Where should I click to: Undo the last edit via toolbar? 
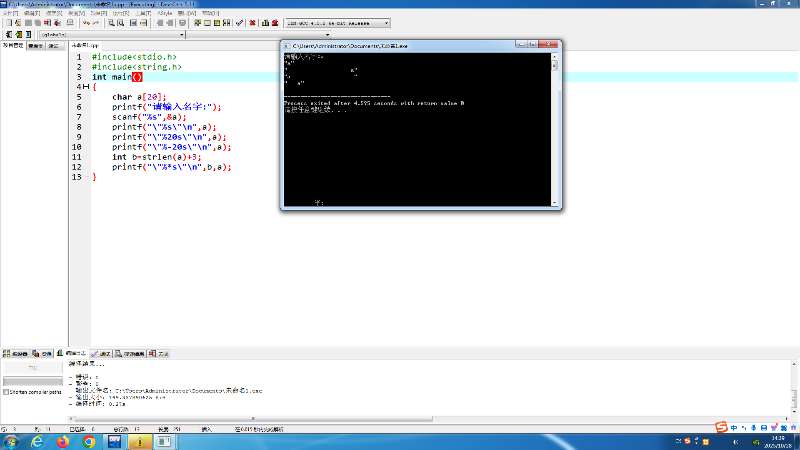tap(86, 23)
